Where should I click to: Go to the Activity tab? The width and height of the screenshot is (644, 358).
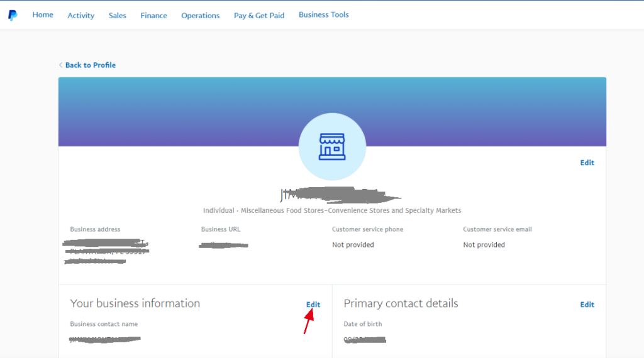click(80, 16)
